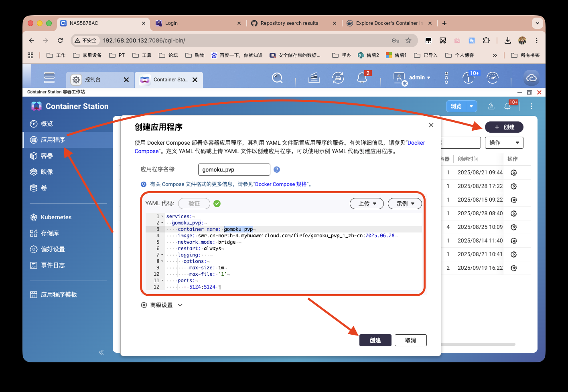Open the 上传 upload dropdown

[366, 203]
